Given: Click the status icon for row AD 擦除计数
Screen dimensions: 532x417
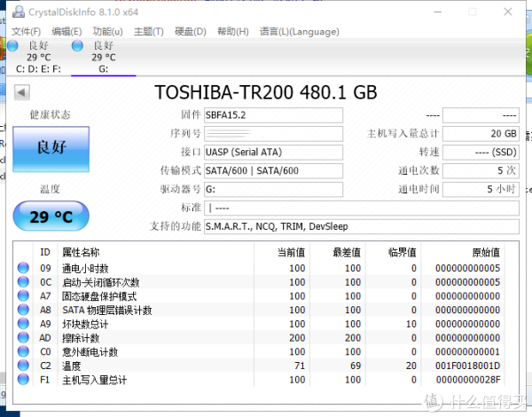Looking at the screenshot, I should (x=23, y=337).
